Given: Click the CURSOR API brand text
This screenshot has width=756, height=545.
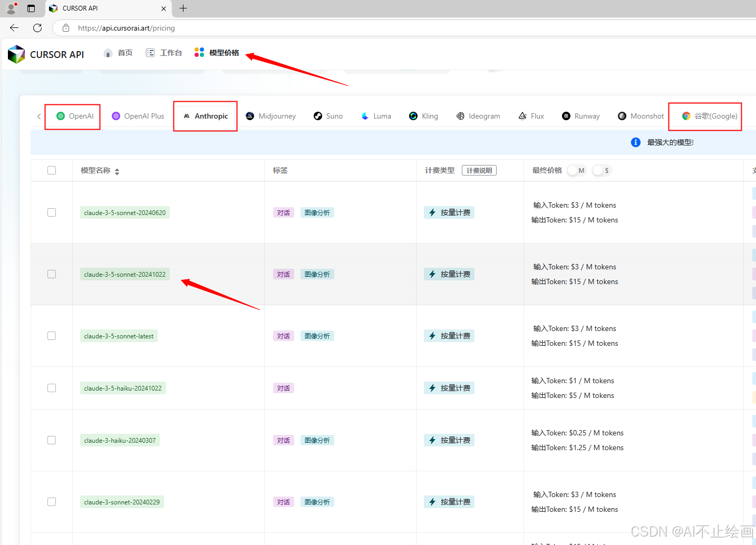Looking at the screenshot, I should coord(57,54).
